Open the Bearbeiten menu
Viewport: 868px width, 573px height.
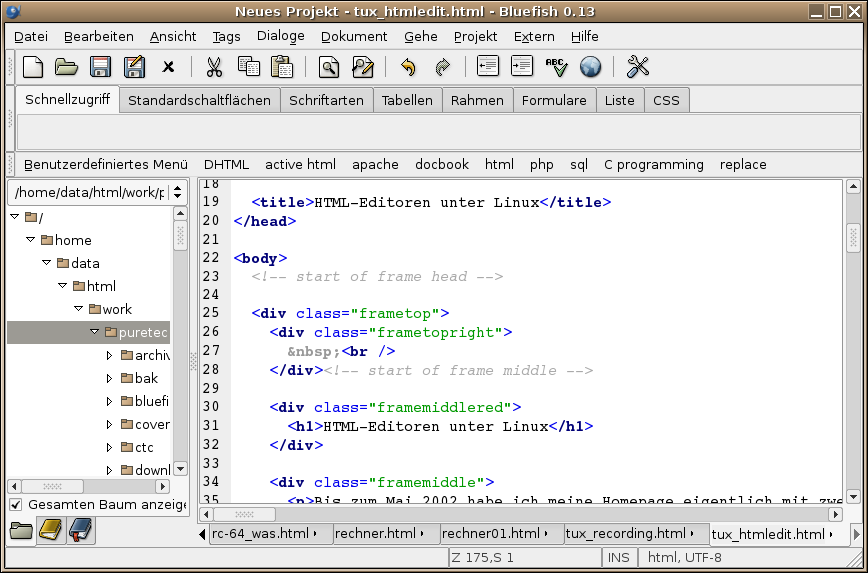pyautogui.click(x=99, y=37)
